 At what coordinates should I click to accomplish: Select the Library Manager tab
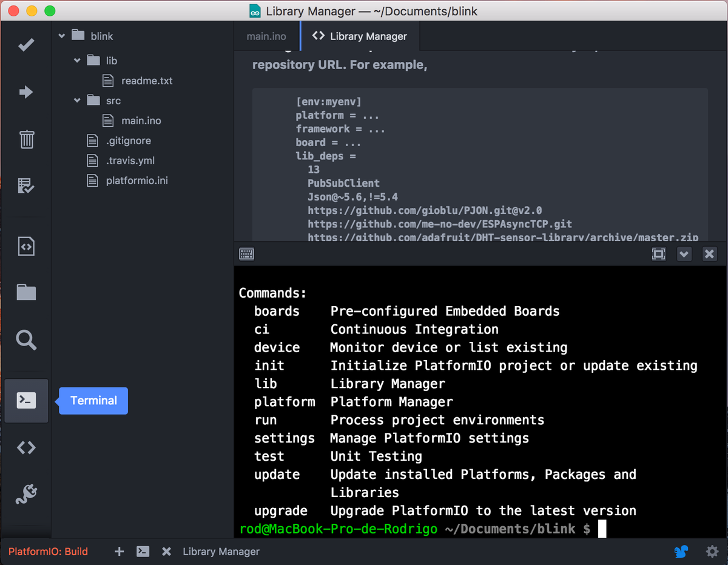360,36
